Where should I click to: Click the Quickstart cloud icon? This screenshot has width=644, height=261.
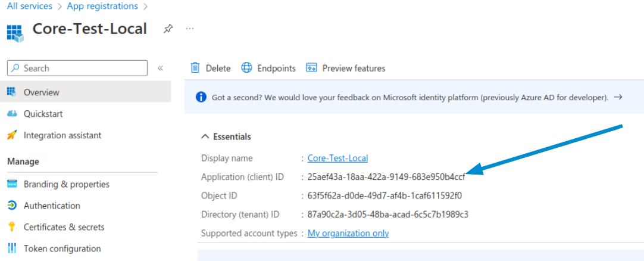pos(12,113)
